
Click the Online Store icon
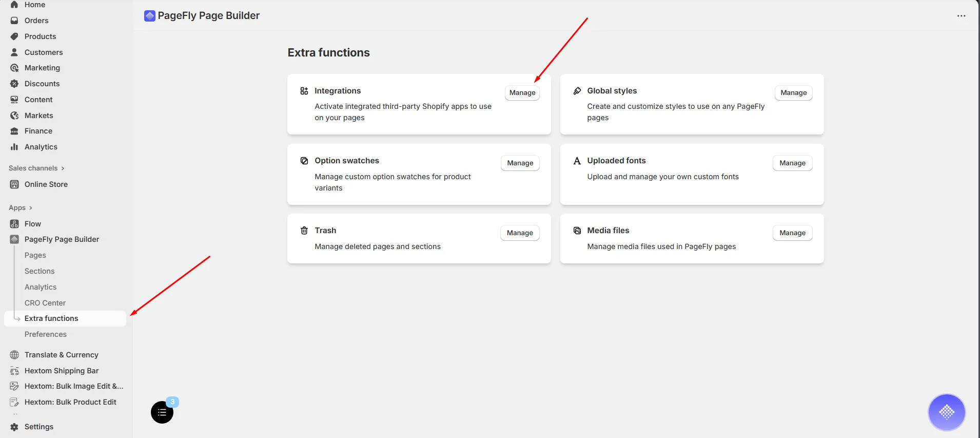[x=14, y=184]
